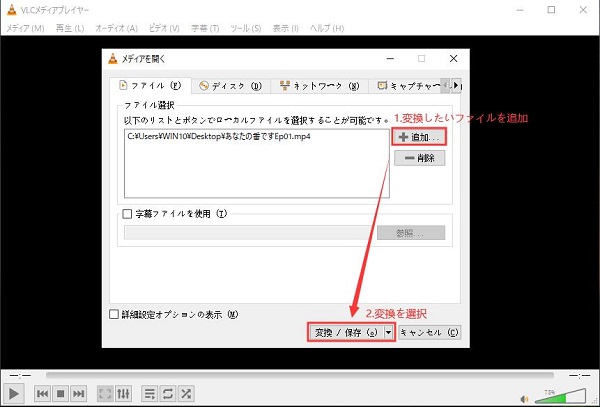Select あなたの番です Ep01.mp4 in file list
The height and width of the screenshot is (407, 600).
pos(219,137)
